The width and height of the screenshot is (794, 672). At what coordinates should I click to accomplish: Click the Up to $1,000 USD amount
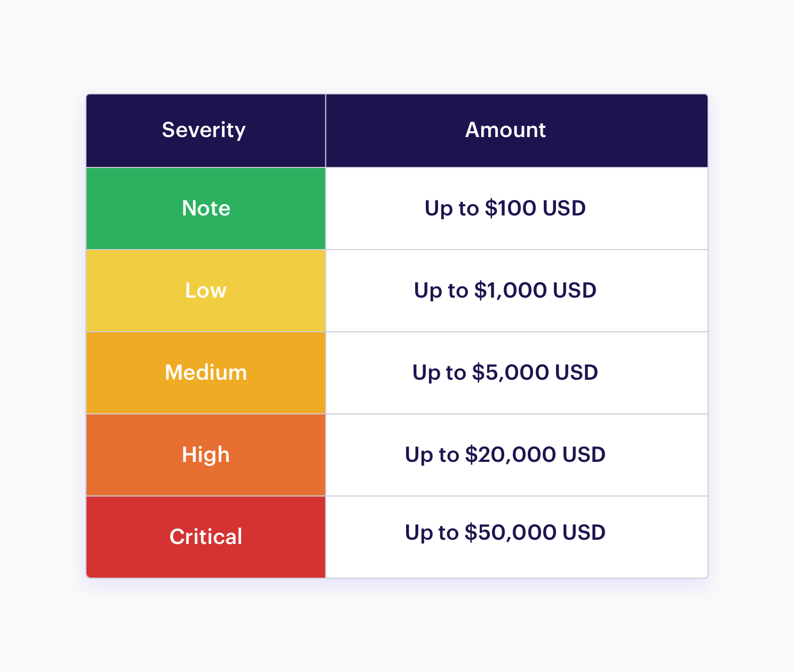[x=505, y=291]
